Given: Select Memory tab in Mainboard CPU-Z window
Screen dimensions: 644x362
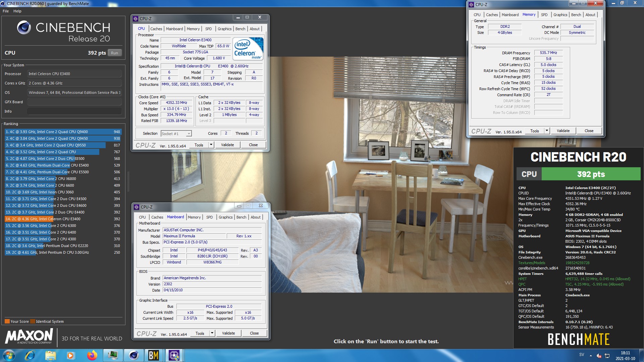Looking at the screenshot, I should [x=194, y=217].
